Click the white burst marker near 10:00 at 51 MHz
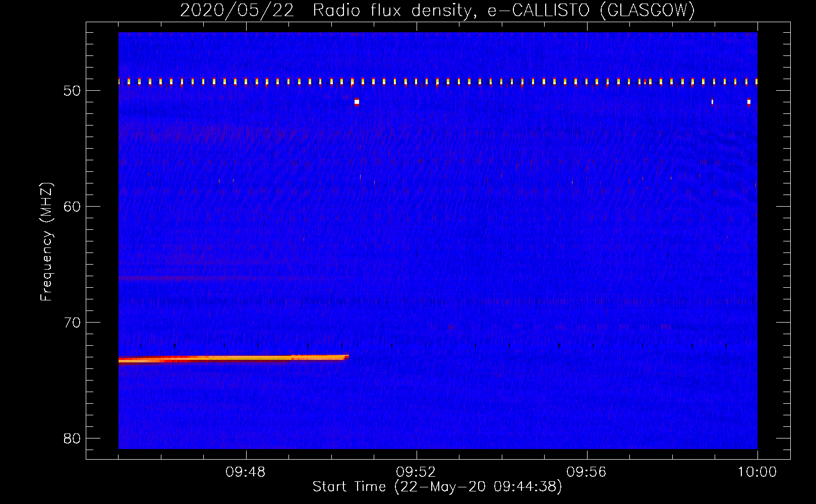Image resolution: width=816 pixels, height=504 pixels. point(748,102)
